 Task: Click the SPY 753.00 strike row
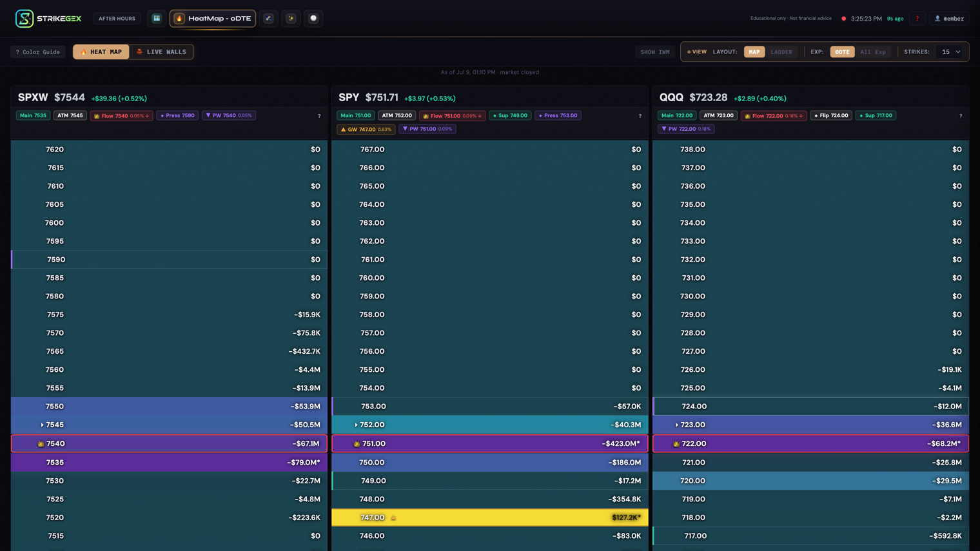coord(490,407)
